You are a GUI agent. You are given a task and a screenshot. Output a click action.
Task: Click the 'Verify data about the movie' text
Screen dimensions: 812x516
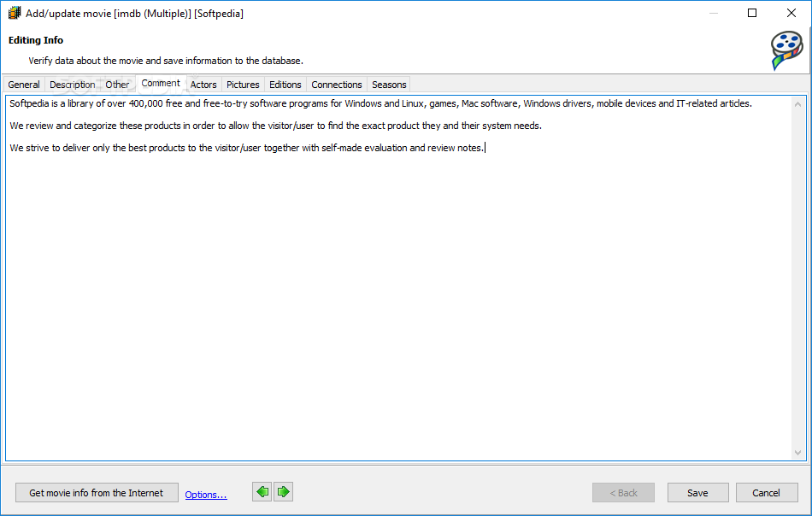pyautogui.click(x=166, y=61)
